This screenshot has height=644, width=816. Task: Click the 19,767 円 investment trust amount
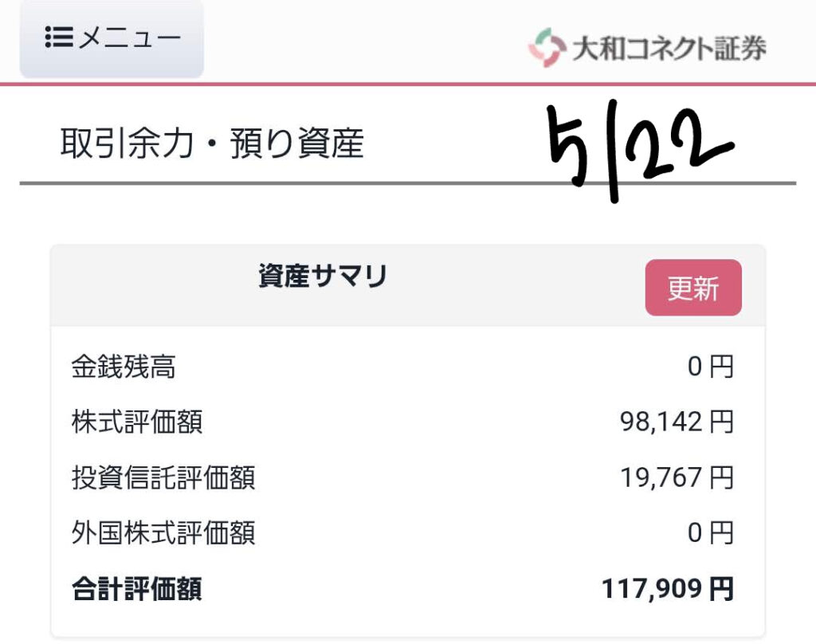coord(677,477)
